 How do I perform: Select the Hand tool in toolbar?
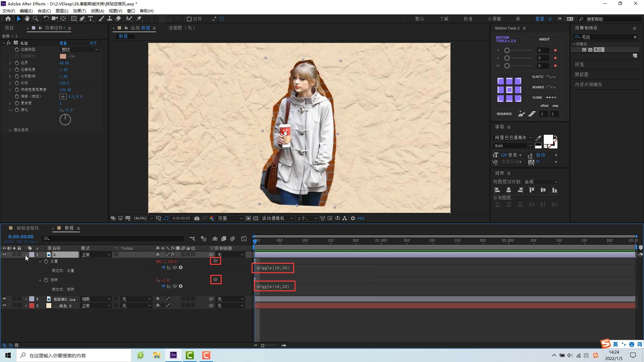pyautogui.click(x=27, y=19)
